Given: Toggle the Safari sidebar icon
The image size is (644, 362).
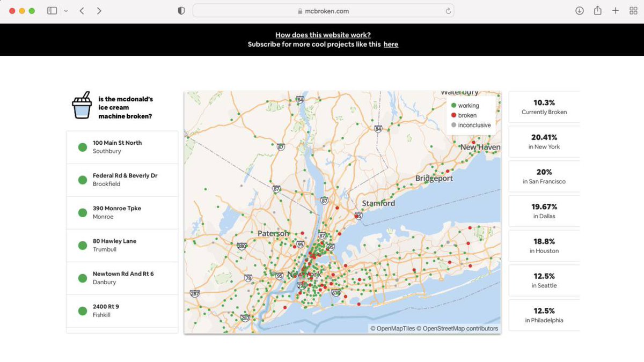Looking at the screenshot, I should tap(52, 11).
